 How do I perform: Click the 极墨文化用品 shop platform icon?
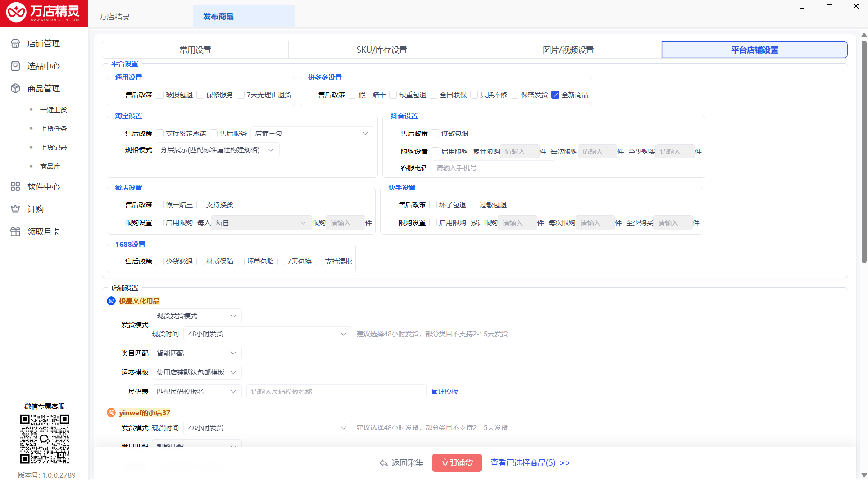coord(111,301)
